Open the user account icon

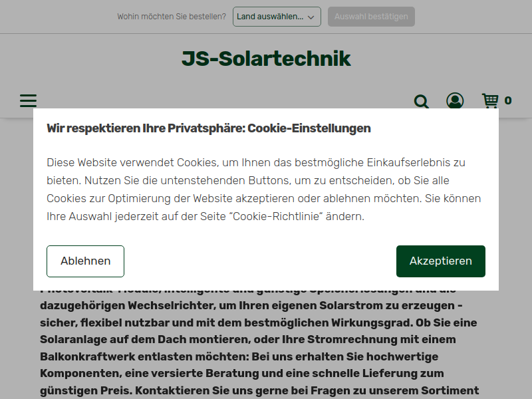pyautogui.click(x=455, y=100)
